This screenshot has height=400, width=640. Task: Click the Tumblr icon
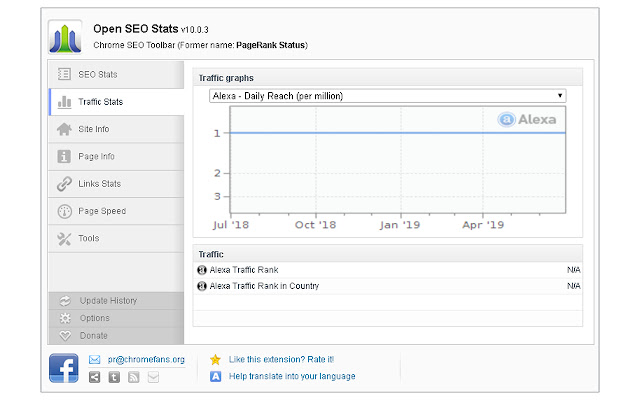114,377
